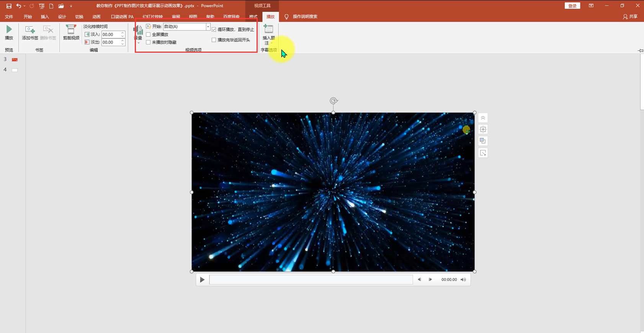Open the Customize Quick Access Toolbar arrow
644x333 pixels.
(71, 6)
